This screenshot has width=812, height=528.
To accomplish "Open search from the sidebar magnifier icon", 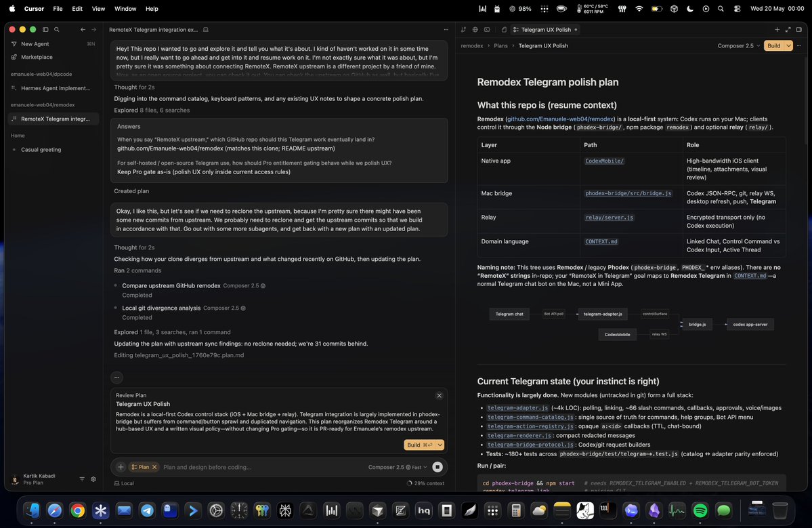I will click(x=57, y=30).
